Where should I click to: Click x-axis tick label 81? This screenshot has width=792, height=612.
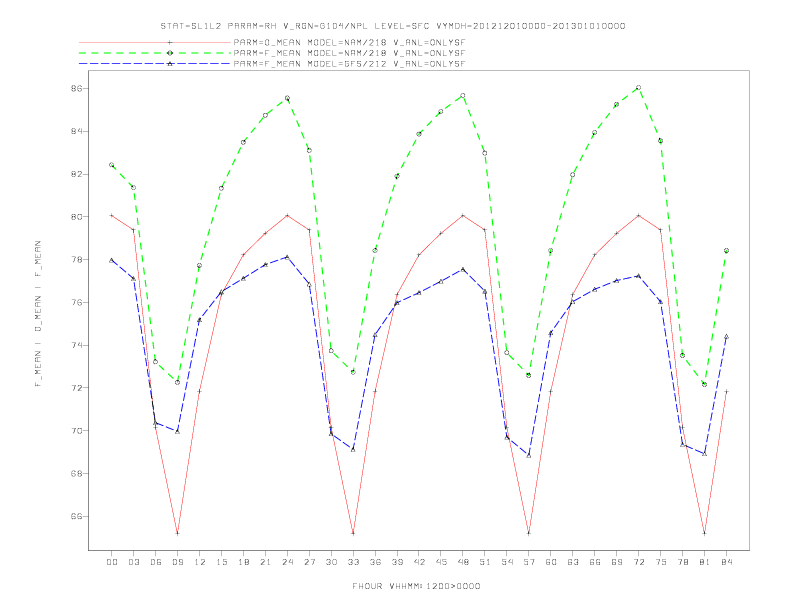tap(705, 562)
